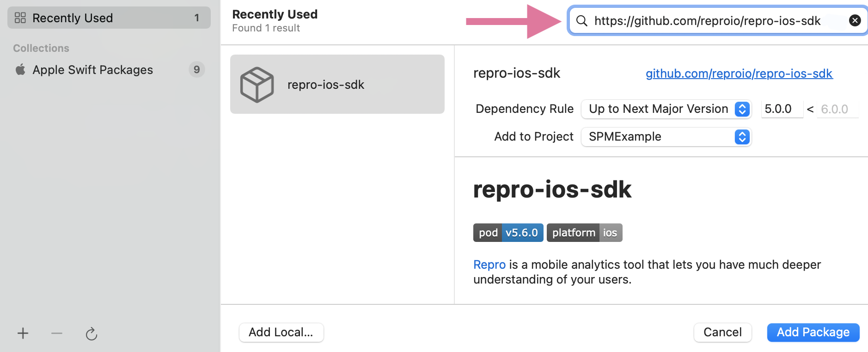The image size is (868, 352).
Task: Select Apple Swift Packages collection
Action: click(x=109, y=69)
